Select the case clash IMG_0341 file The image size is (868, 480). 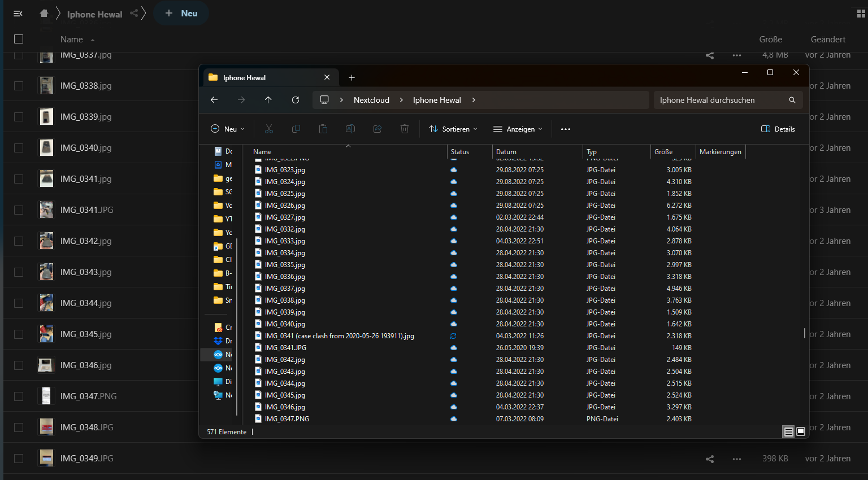tap(339, 336)
